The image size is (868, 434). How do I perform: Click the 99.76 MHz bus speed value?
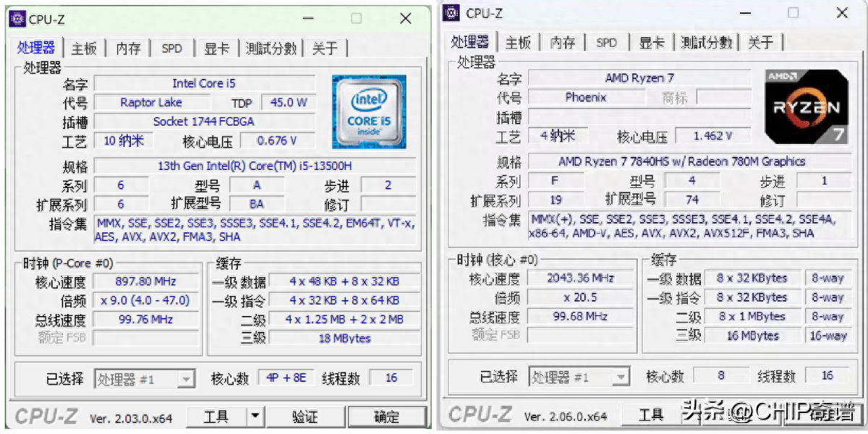click(145, 319)
